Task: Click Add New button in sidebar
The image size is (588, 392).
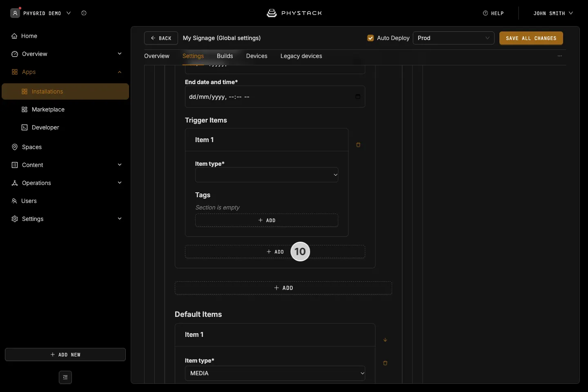Action: pyautogui.click(x=65, y=354)
